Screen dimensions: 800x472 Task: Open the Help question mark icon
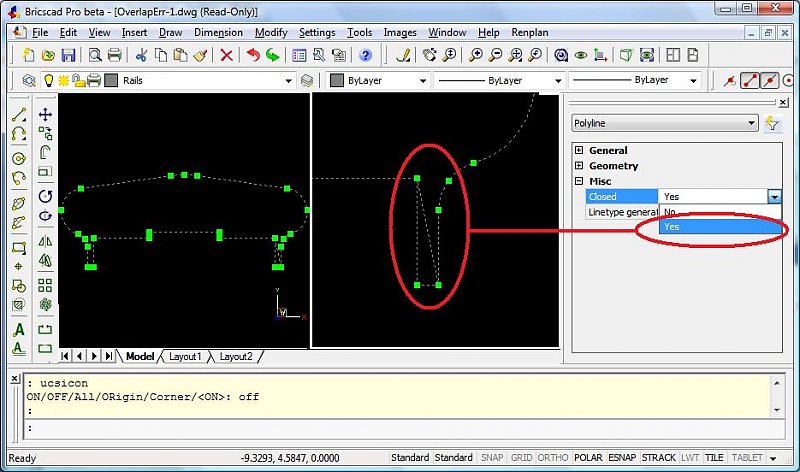(366, 56)
